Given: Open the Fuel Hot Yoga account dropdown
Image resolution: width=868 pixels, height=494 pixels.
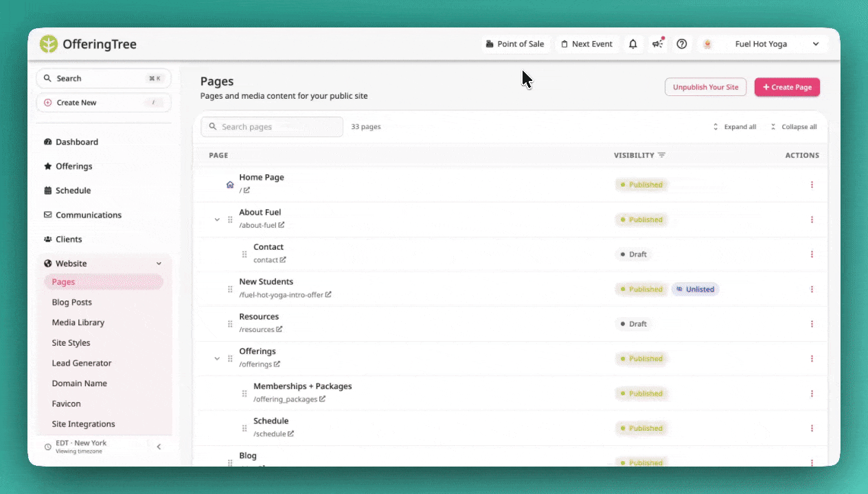Looking at the screenshot, I should tap(763, 44).
